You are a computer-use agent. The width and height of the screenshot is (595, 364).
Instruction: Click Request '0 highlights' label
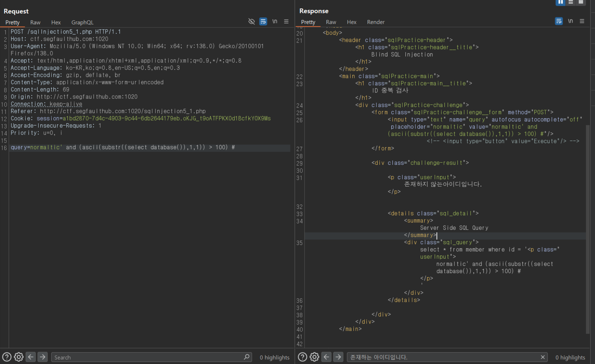point(274,357)
